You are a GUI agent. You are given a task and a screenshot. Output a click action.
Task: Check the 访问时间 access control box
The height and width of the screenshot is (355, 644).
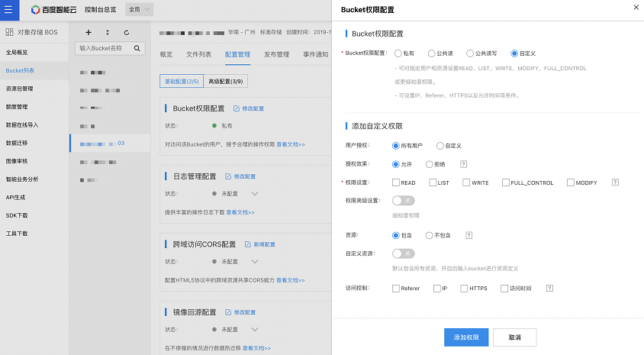(504, 289)
